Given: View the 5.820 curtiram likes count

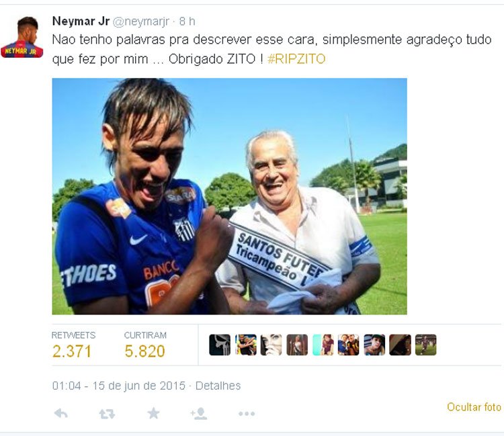Looking at the screenshot, I should pos(144,351).
